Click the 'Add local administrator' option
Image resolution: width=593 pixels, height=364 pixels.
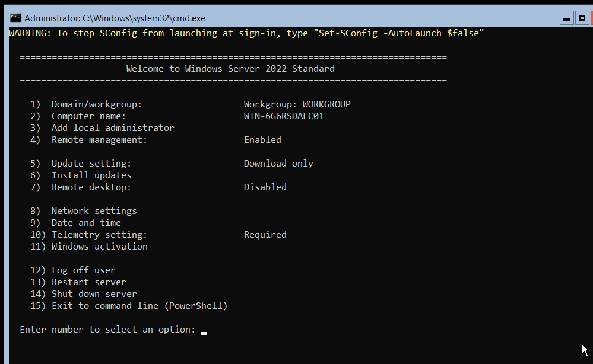pos(113,128)
